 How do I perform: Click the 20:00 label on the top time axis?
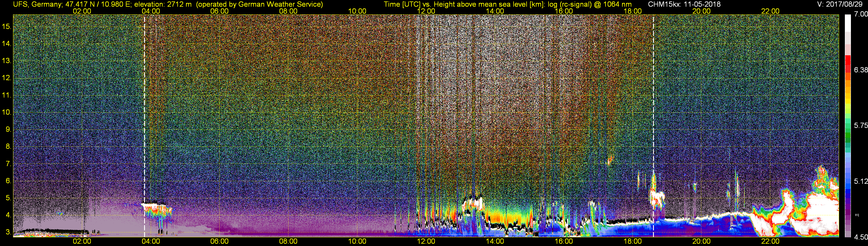(702, 11)
